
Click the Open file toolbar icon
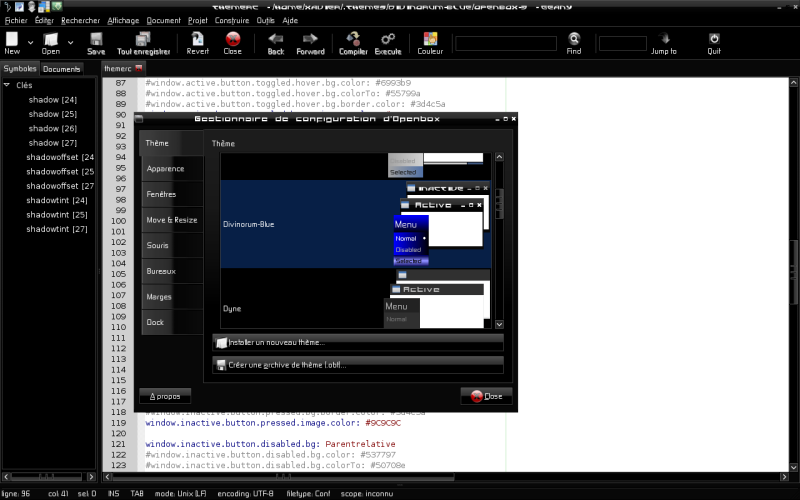[x=51, y=39]
